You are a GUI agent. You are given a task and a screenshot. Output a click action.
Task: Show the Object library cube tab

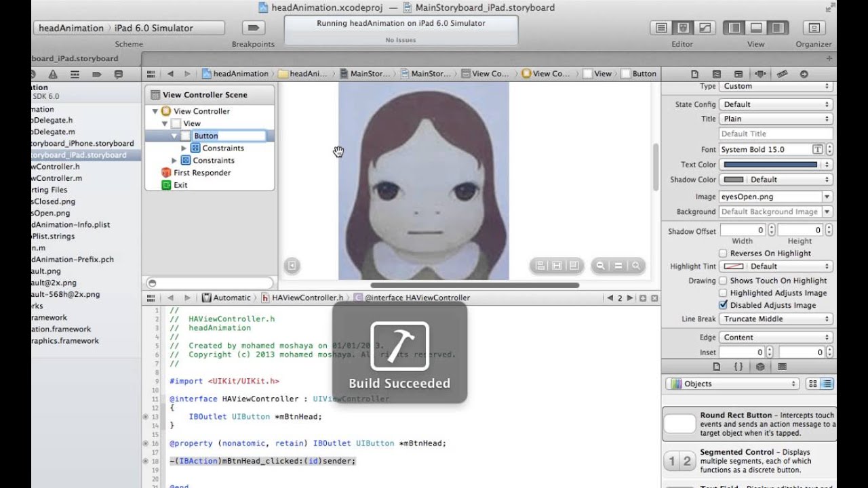760,367
